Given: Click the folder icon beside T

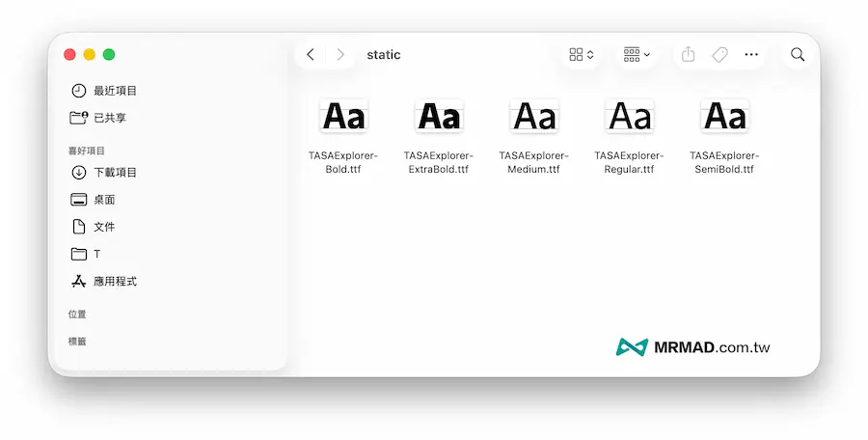Looking at the screenshot, I should tap(79, 254).
